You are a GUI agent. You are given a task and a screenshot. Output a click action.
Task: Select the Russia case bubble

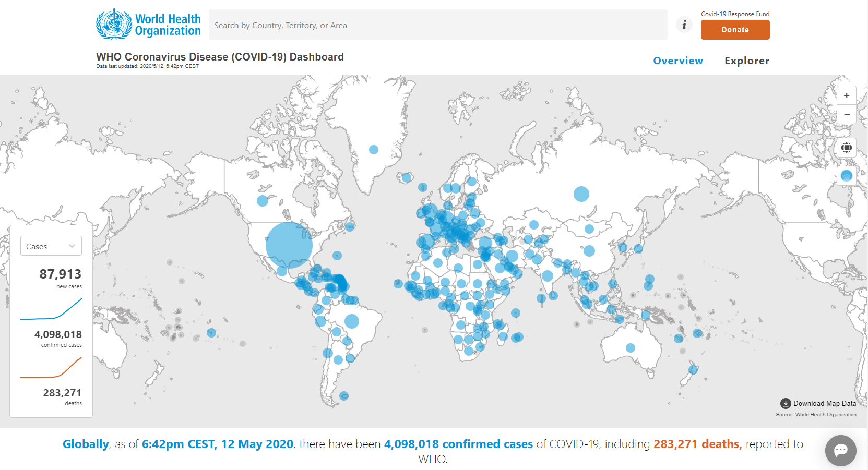581,194
